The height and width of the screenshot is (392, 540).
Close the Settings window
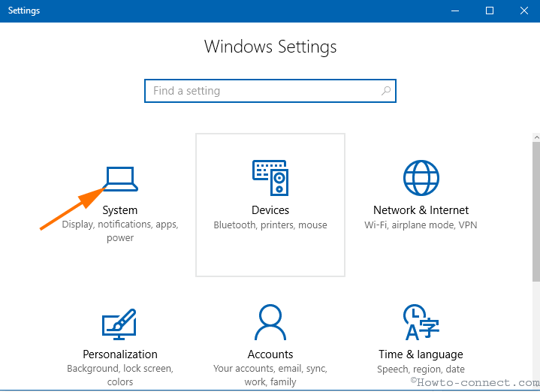pos(523,11)
